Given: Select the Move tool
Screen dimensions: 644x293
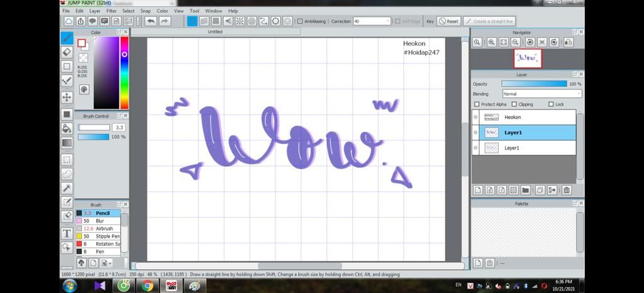Looking at the screenshot, I should pyautogui.click(x=67, y=97).
